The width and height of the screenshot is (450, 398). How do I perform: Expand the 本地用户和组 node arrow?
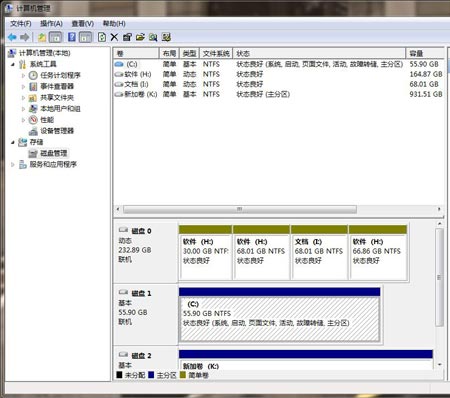click(x=23, y=109)
